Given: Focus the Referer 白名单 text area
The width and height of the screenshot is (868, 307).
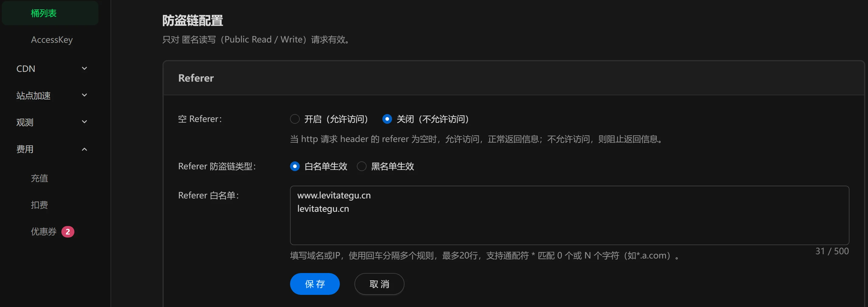Looking at the screenshot, I should [569, 215].
